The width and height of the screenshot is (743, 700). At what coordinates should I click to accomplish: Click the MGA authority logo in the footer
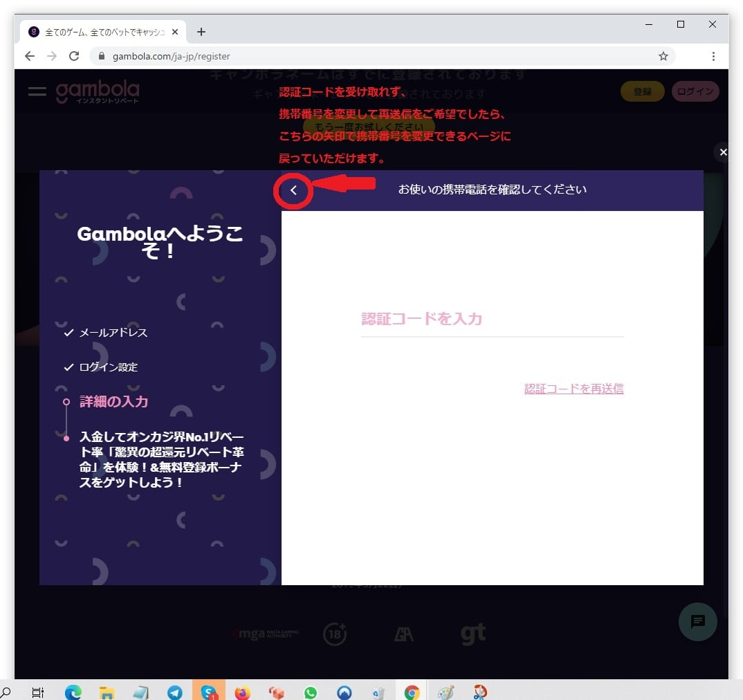tap(266, 634)
